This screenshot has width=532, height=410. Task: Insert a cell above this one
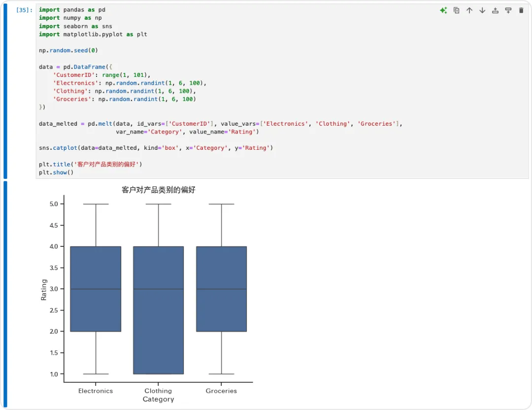pyautogui.click(x=496, y=10)
